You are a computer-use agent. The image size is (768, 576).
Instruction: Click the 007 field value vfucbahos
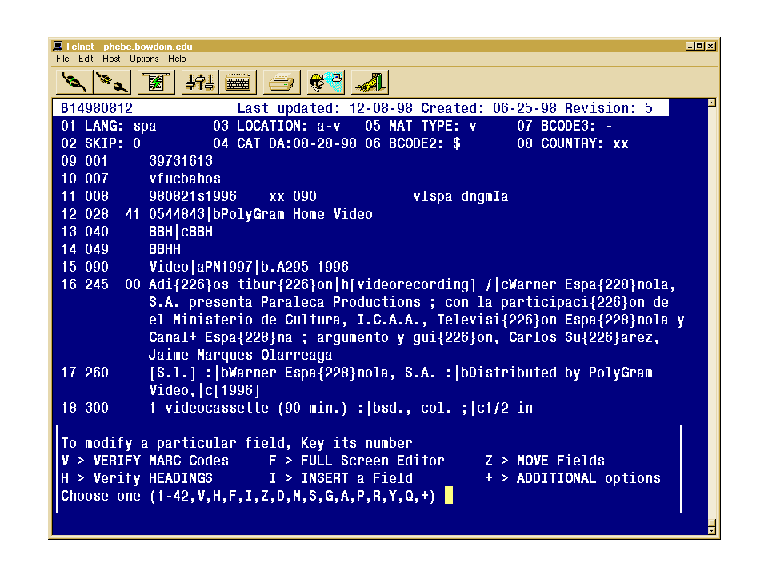click(x=185, y=179)
